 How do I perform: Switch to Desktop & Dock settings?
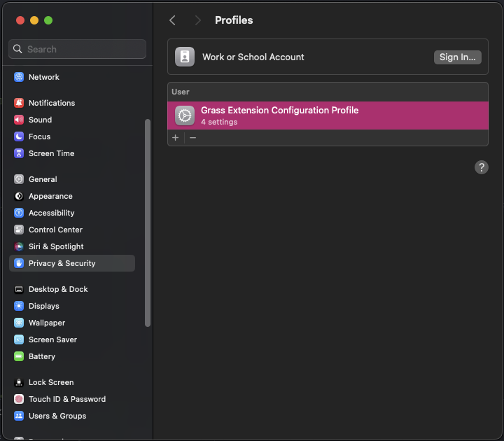pyautogui.click(x=58, y=289)
